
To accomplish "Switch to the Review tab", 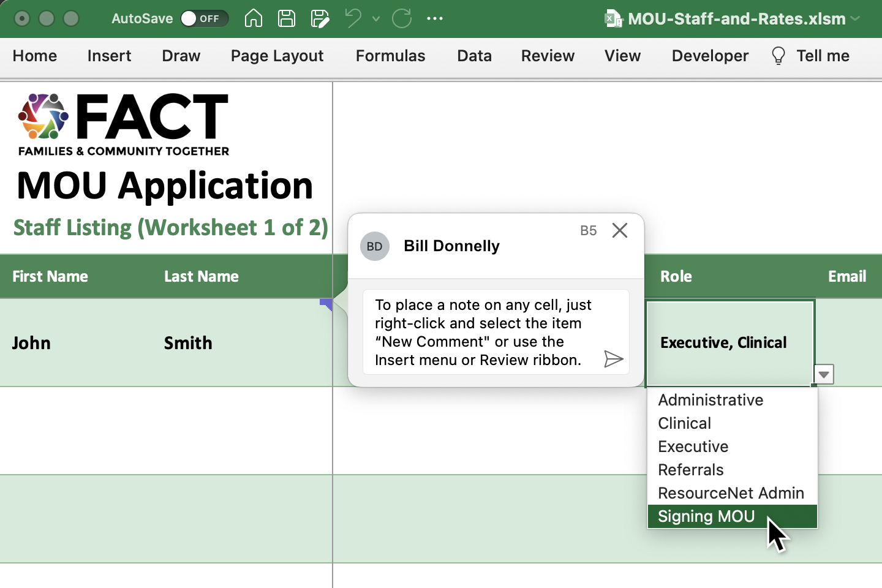I will tap(548, 56).
